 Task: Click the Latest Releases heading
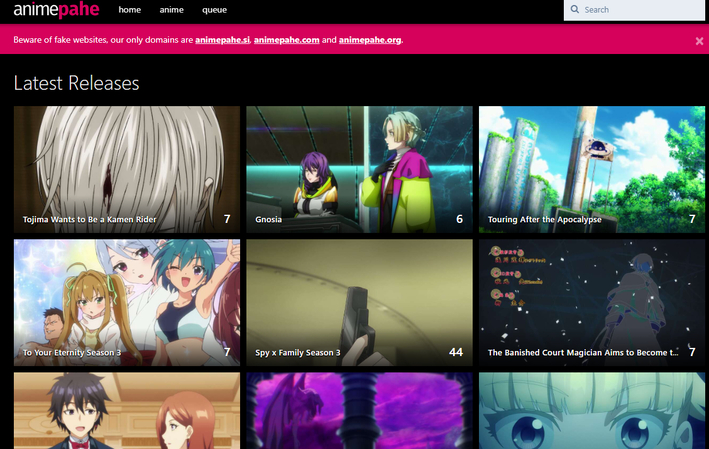(76, 83)
